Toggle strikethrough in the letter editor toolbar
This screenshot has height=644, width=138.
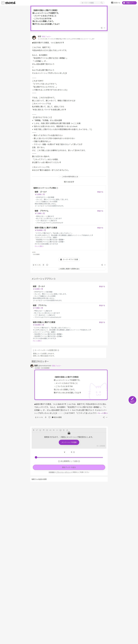point(44,430)
